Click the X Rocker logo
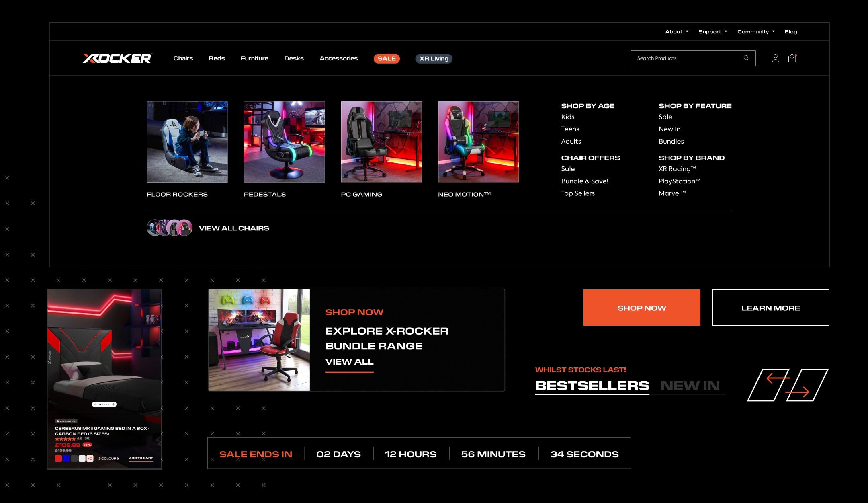Image resolution: width=868 pixels, height=503 pixels. click(117, 58)
